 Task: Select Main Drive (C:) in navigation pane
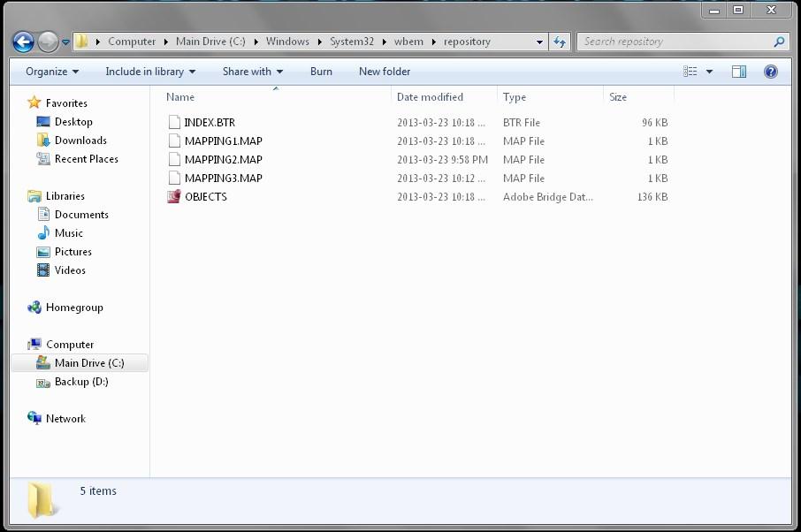click(88, 363)
